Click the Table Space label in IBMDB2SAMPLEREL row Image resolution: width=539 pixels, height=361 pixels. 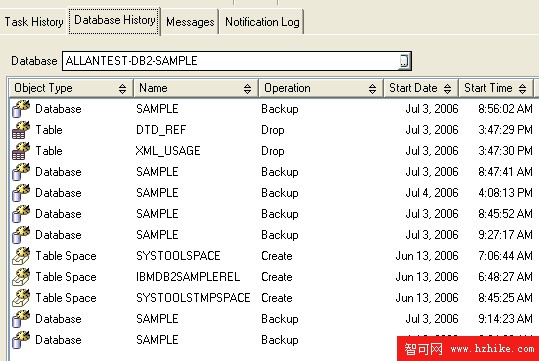tap(66, 277)
